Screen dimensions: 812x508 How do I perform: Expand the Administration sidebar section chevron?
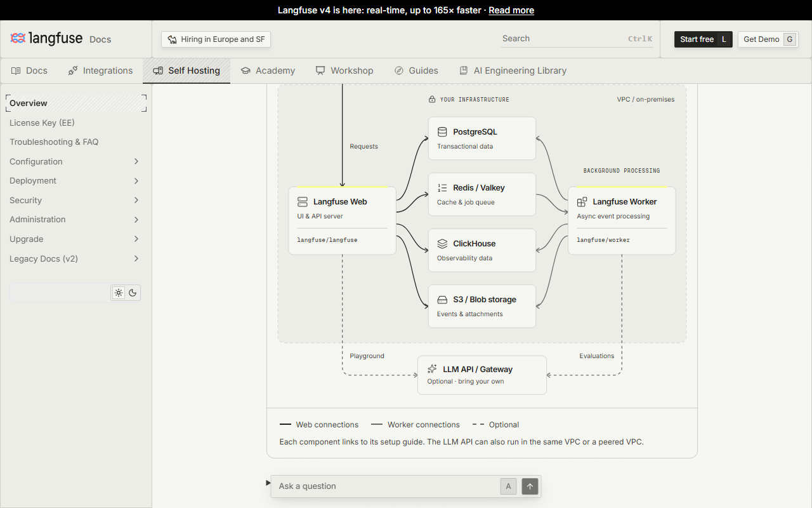[136, 220]
